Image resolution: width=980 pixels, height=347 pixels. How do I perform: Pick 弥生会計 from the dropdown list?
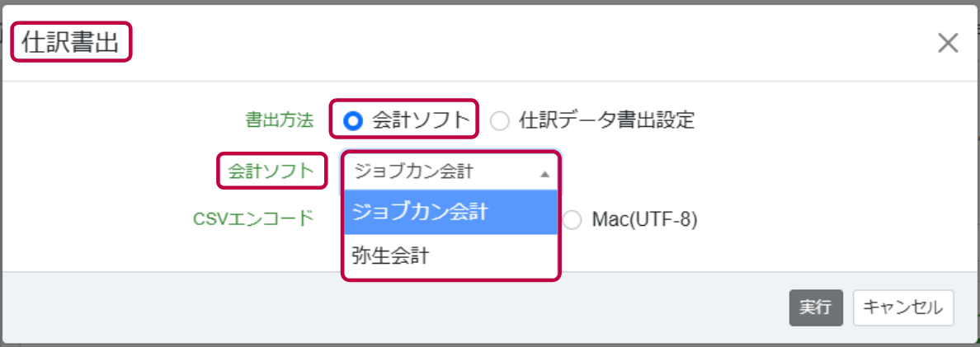pos(451,256)
